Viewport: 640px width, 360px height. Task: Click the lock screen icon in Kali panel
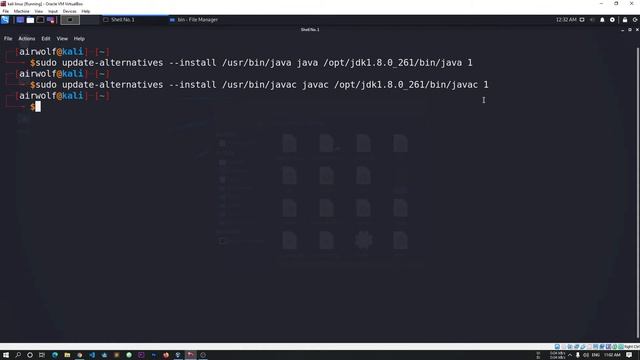tap(625, 20)
